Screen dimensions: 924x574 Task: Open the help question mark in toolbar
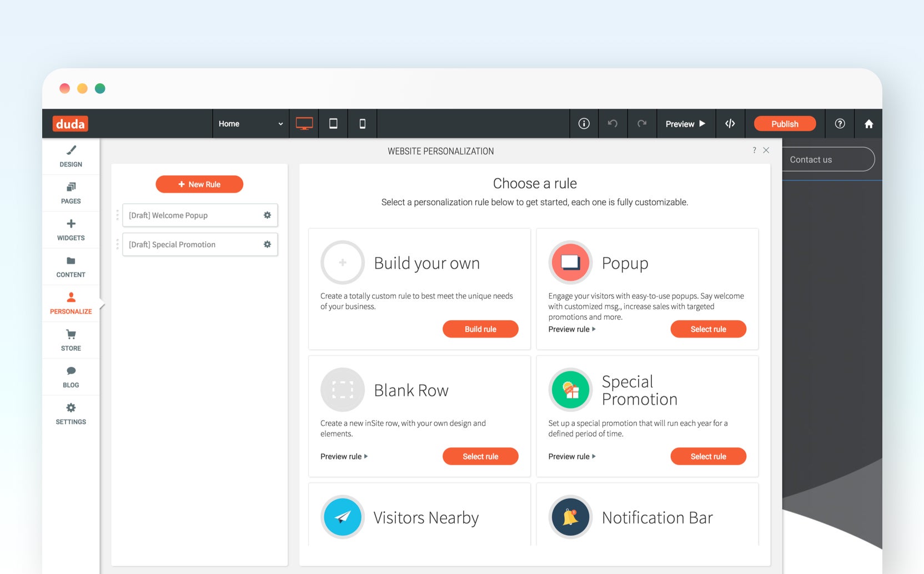840,124
